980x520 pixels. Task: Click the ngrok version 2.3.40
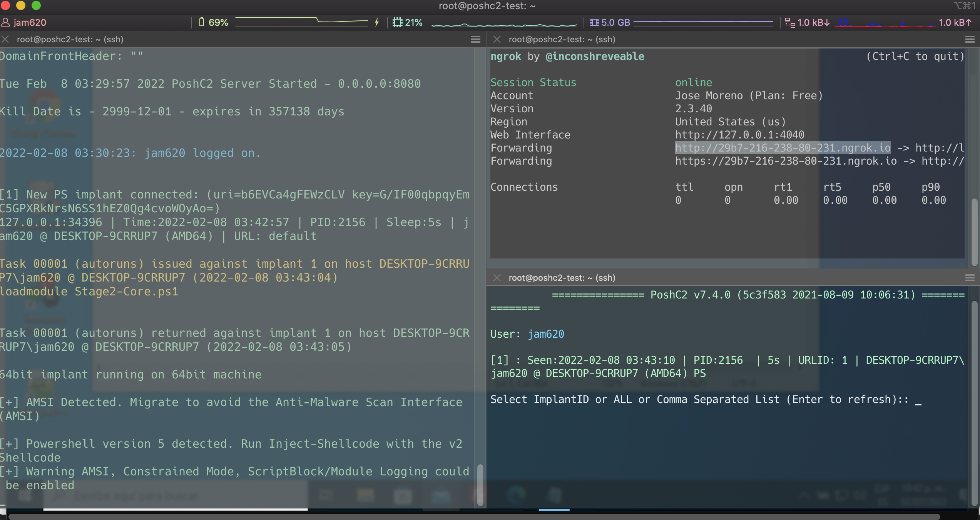click(694, 108)
